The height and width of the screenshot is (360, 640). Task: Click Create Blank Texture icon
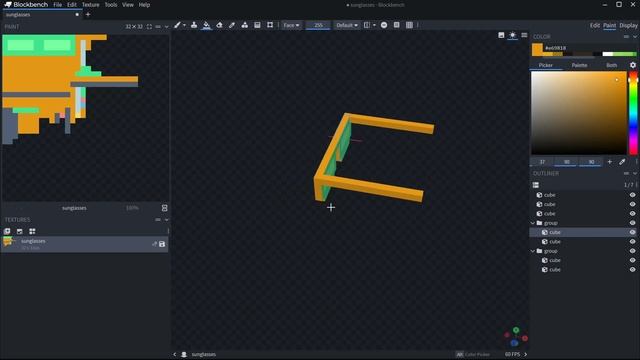click(x=7, y=231)
